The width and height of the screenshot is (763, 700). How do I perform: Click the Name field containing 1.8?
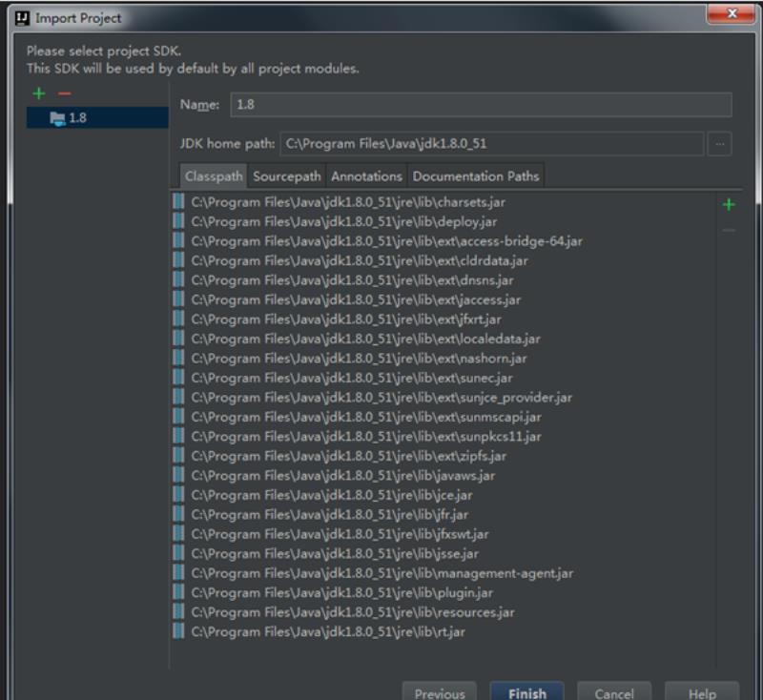tap(481, 105)
